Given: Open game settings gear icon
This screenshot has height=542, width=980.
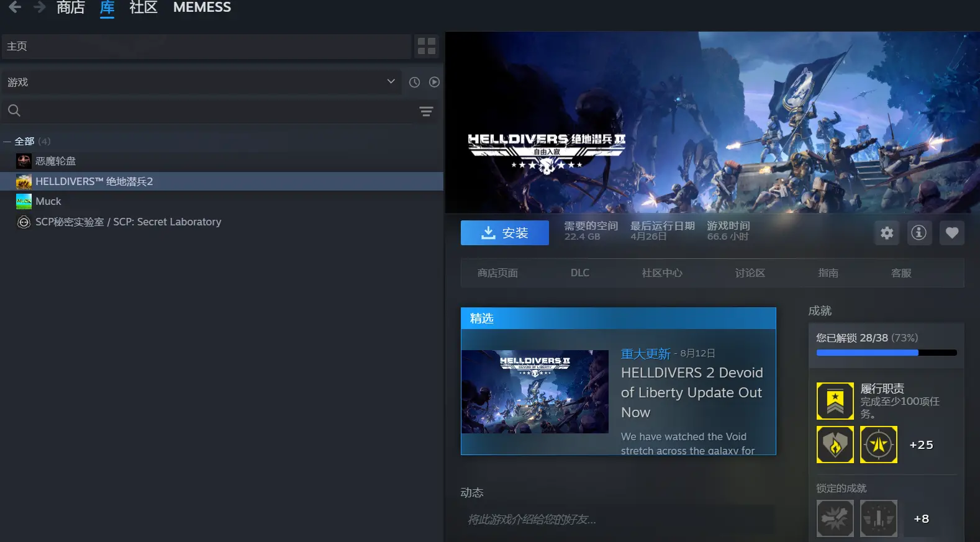Looking at the screenshot, I should [887, 233].
